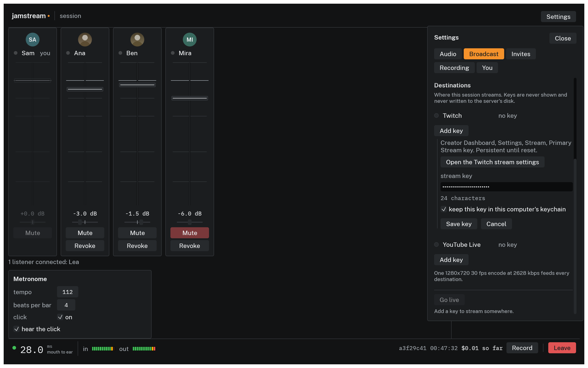Click Sam's SA avatar
Image resolution: width=588 pixels, height=368 pixels.
32,39
